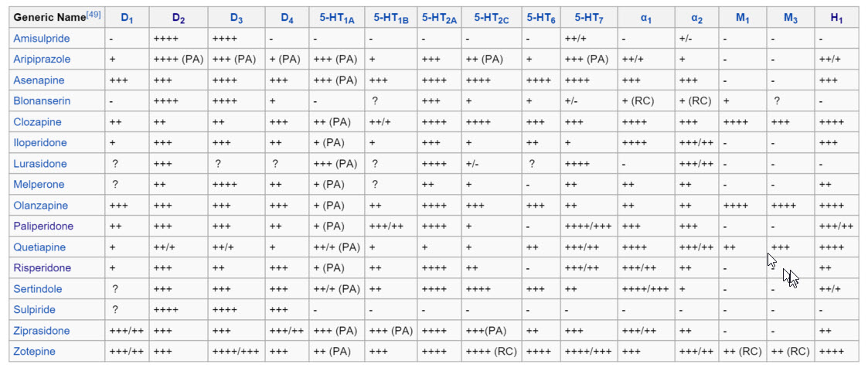Screen dimensions: 868x371
Task: Open the Clozapine drug link
Action: point(37,122)
